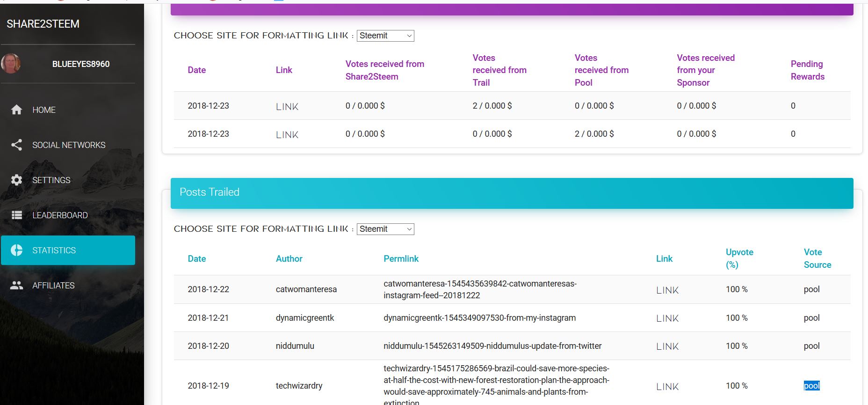Click the date 2018-12-21
The width and height of the screenshot is (868, 405).
coord(209,318)
